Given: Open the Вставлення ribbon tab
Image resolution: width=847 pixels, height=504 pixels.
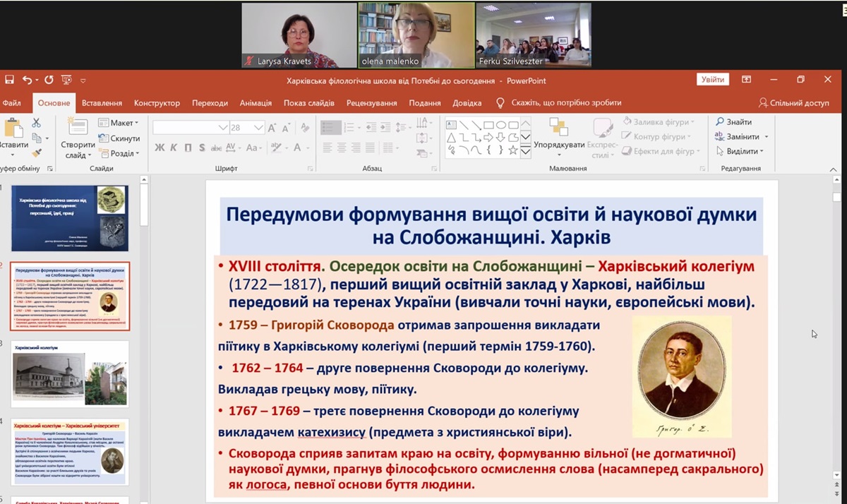Looking at the screenshot, I should [102, 103].
